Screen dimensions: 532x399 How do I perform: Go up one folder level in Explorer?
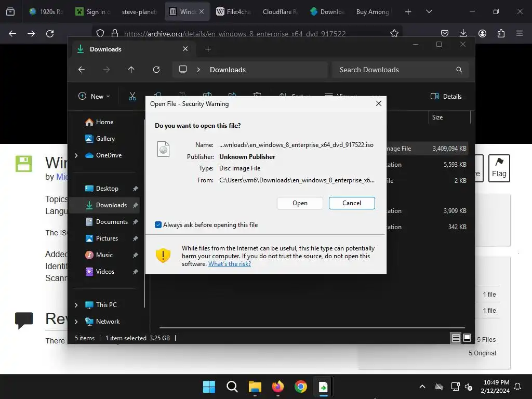(131, 70)
